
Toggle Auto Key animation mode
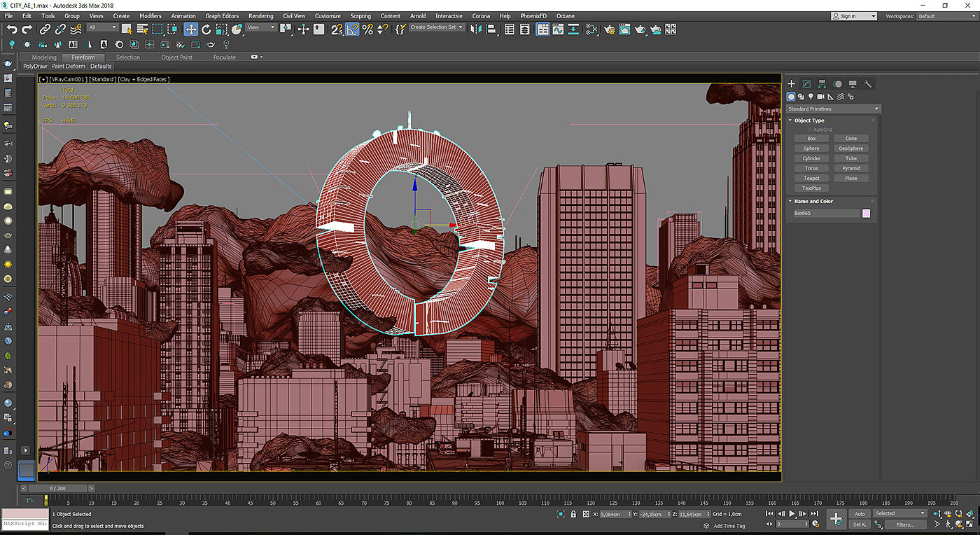860,514
